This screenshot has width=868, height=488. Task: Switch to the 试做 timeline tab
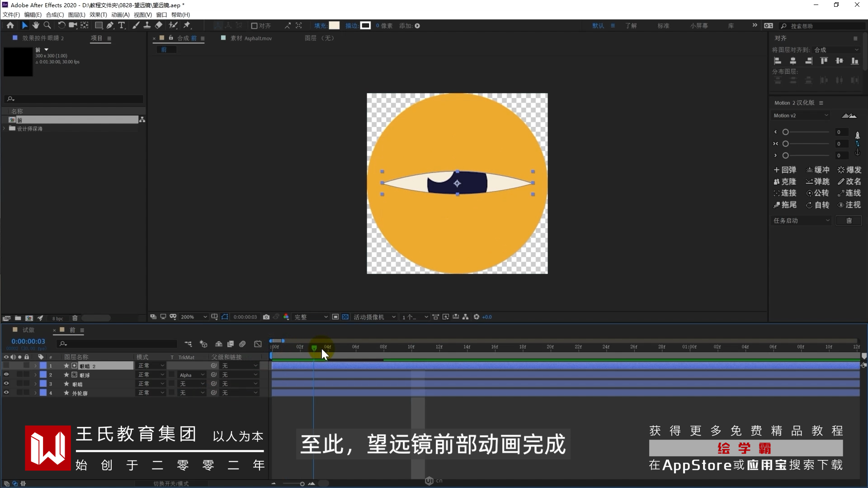28,330
